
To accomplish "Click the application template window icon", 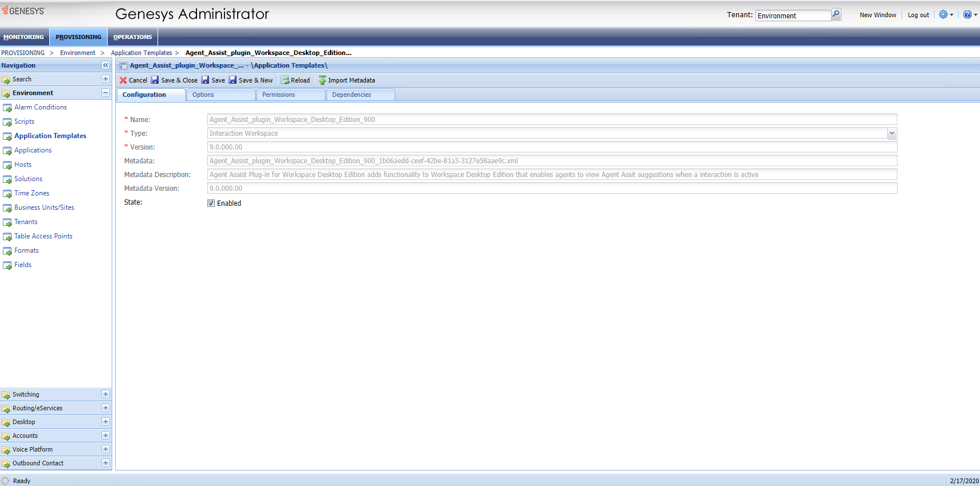I will pos(123,66).
